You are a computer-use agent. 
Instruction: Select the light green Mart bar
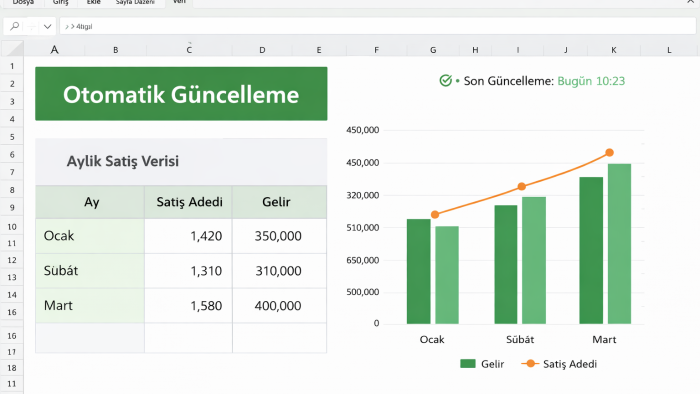click(x=619, y=244)
